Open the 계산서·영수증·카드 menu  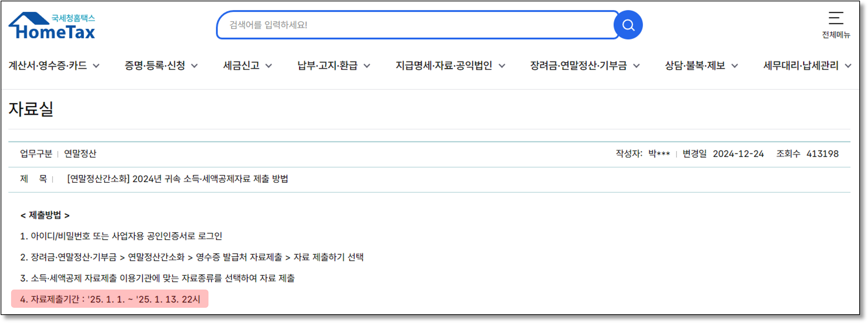[48, 66]
